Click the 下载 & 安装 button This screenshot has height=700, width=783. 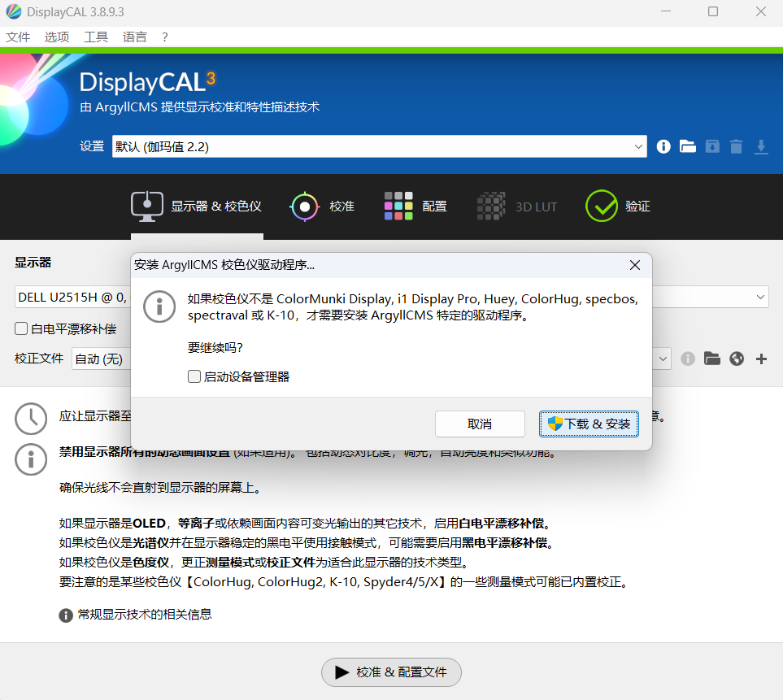(x=589, y=424)
